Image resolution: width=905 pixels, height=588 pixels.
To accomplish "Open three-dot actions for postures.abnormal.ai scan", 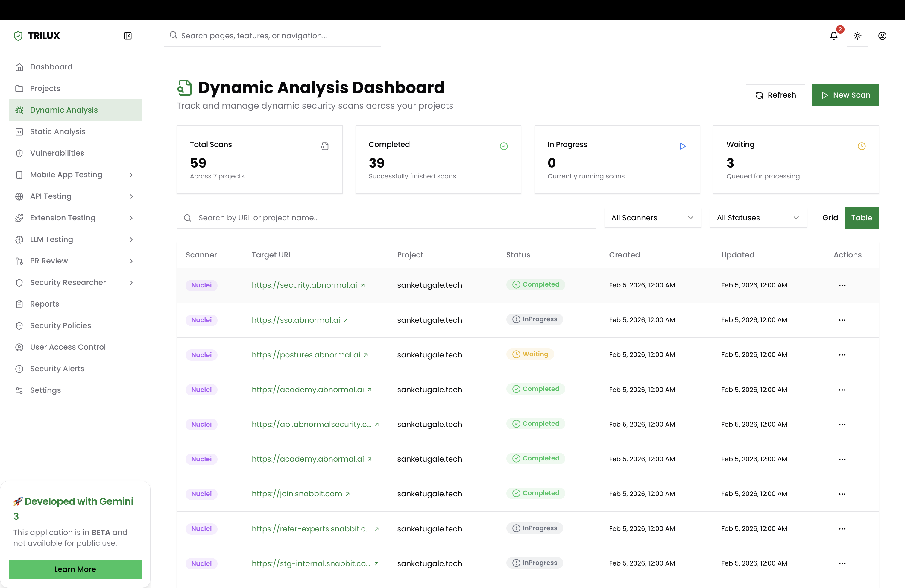I will 842,355.
